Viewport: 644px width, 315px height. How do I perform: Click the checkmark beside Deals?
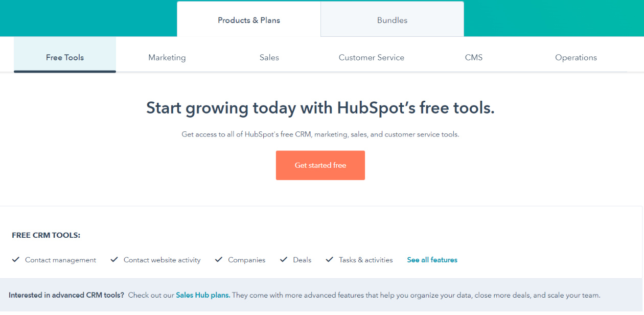pyautogui.click(x=284, y=259)
